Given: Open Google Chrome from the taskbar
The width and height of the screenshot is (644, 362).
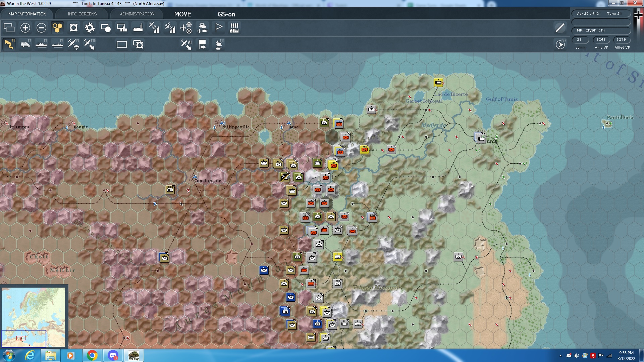Looking at the screenshot, I should [x=92, y=355].
